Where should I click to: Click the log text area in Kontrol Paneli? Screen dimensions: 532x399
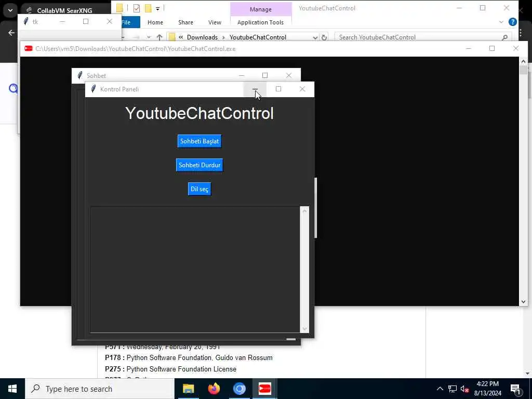coord(195,270)
